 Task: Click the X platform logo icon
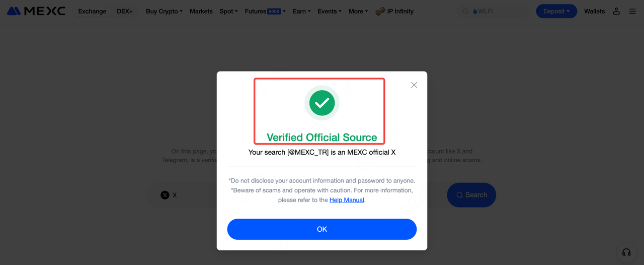[165, 195]
